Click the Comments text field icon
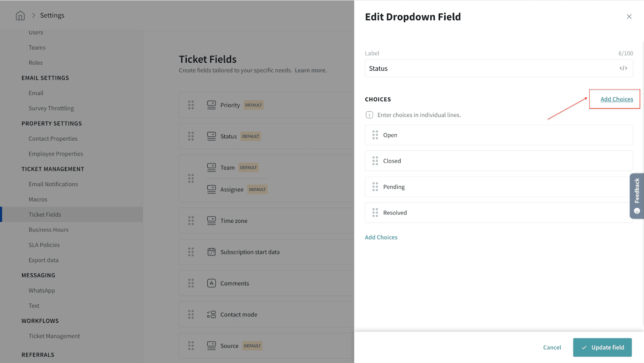This screenshot has height=363, width=644. click(211, 283)
